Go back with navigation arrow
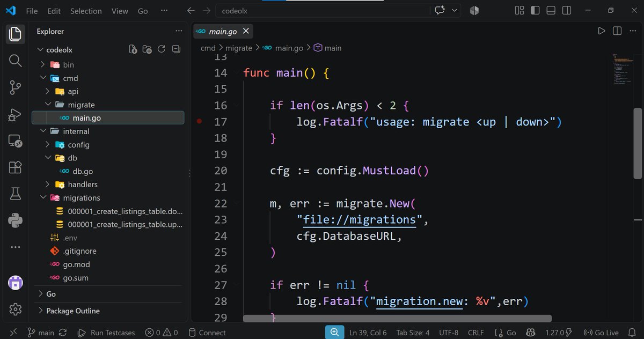 (191, 11)
